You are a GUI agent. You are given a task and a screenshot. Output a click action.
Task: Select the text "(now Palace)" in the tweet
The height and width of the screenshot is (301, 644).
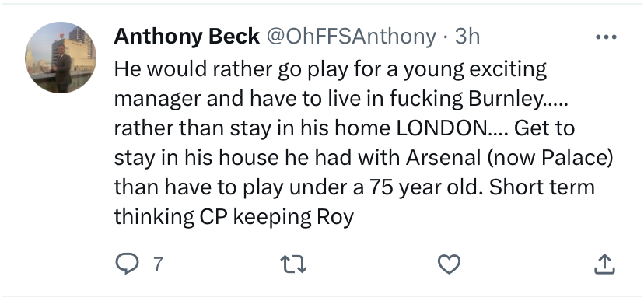tap(551, 158)
